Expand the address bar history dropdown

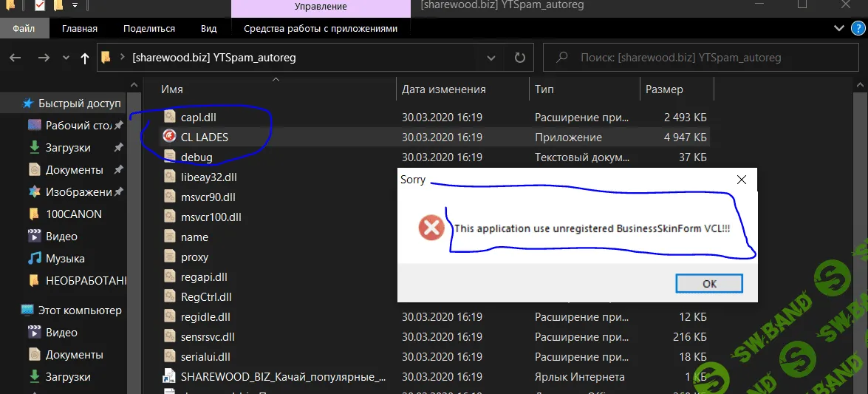coord(491,58)
